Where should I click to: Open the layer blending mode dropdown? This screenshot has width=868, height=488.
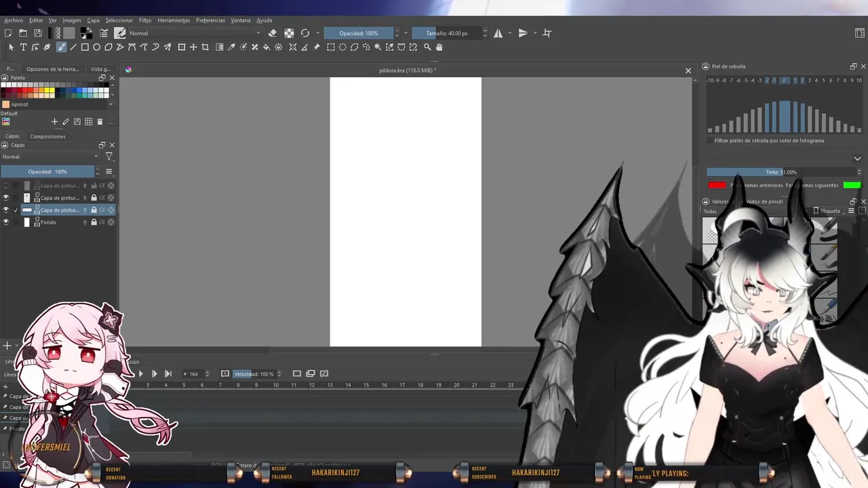point(51,157)
